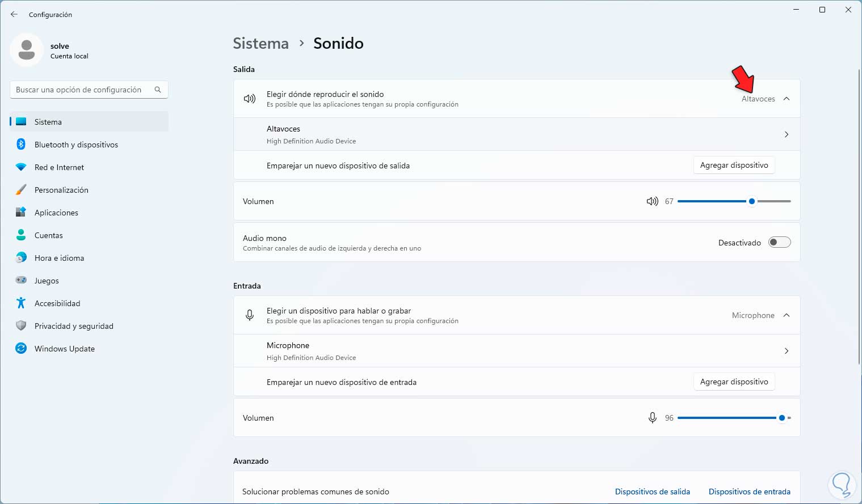Screen dimensions: 862x504
Task: Select Red e Internet in sidebar
Action: click(x=59, y=167)
